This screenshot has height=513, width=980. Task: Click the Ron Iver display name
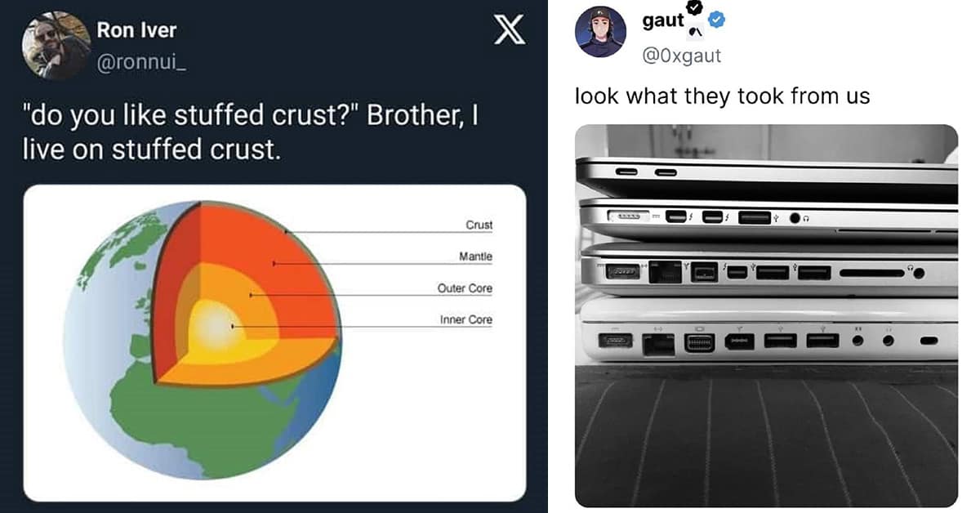click(136, 31)
